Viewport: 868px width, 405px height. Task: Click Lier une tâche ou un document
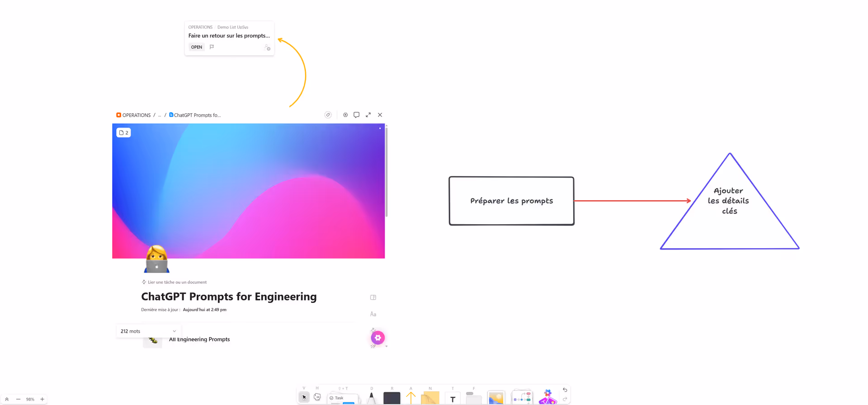tap(174, 282)
